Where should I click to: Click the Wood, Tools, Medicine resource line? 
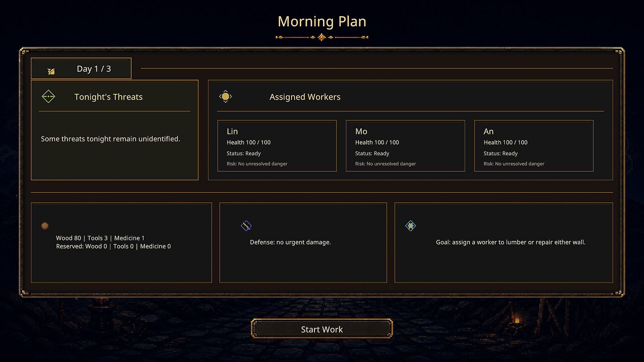coord(100,238)
